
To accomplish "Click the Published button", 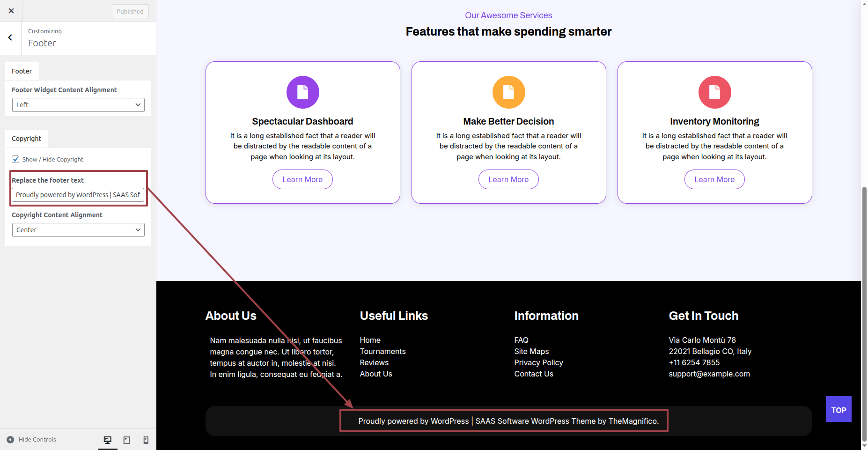I will coord(130,11).
